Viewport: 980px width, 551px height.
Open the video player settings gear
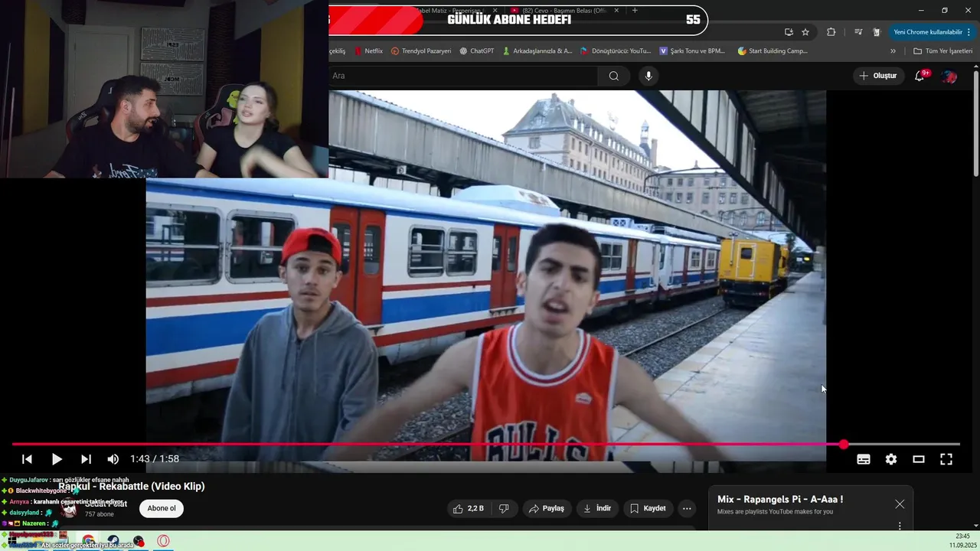[x=891, y=459]
